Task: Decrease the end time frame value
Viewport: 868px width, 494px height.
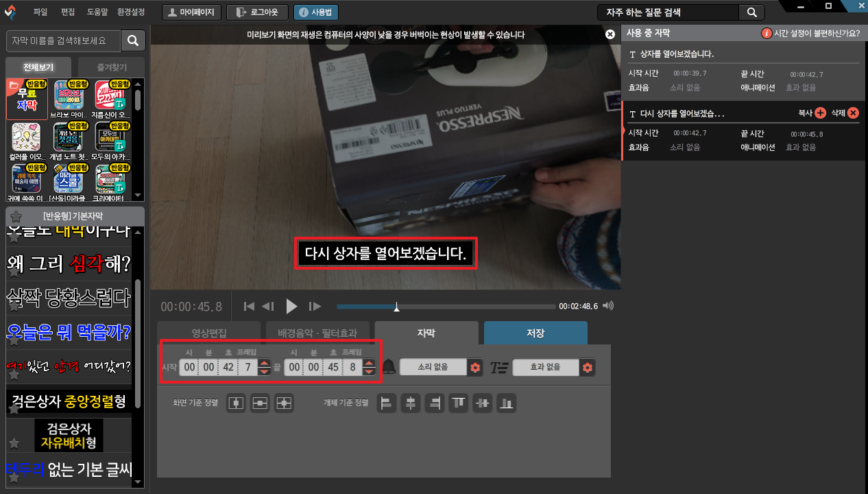Action: 369,371
